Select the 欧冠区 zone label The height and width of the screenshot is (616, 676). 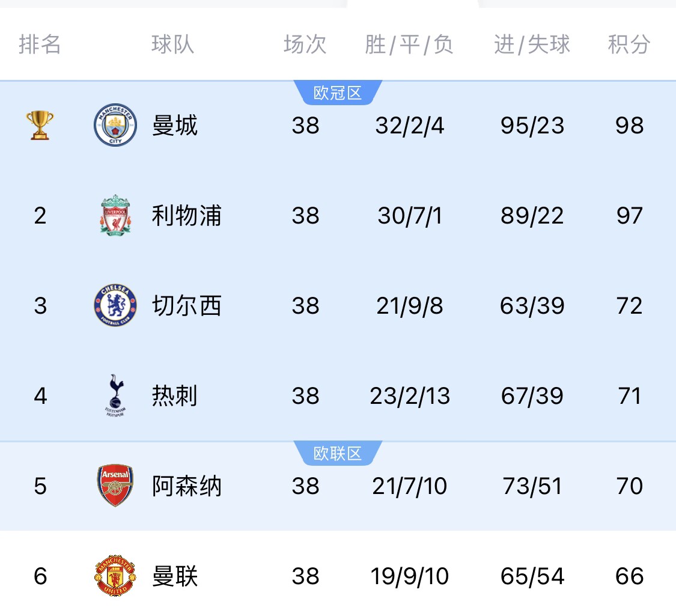[x=338, y=93]
